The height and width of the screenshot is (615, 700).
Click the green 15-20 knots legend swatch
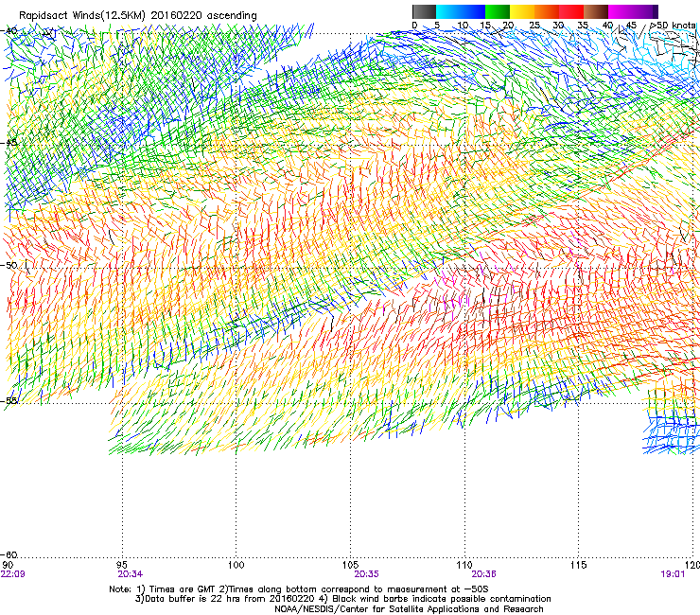tap(498, 11)
